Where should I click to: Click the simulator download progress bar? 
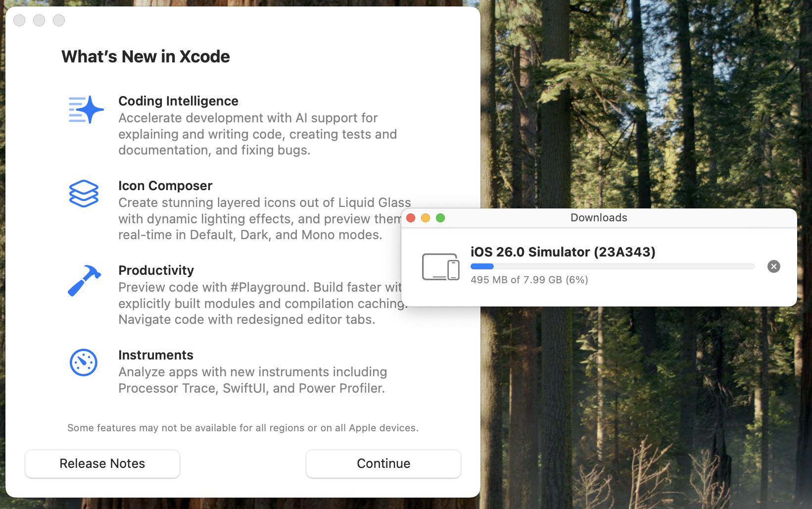tap(612, 266)
